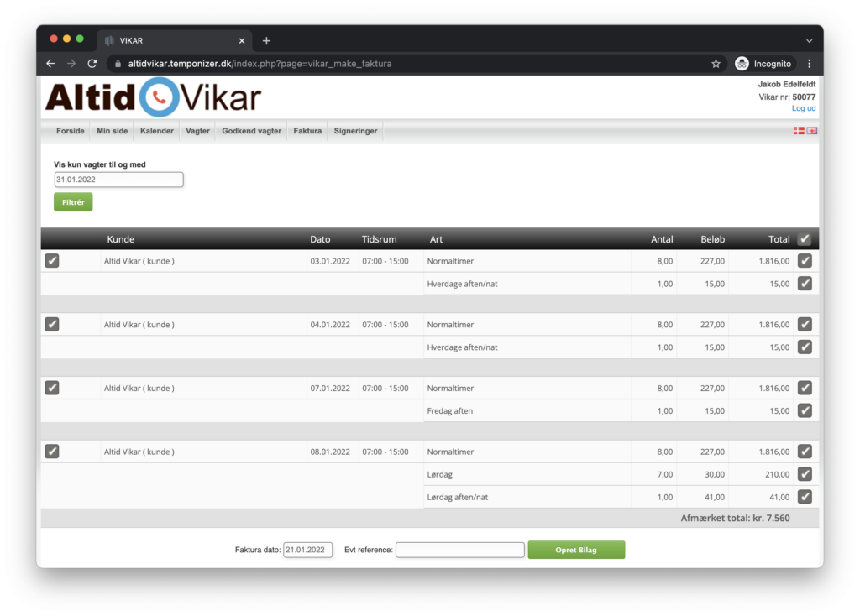The image size is (860, 616).
Task: Click the Lørdag aften/nat row label
Action: pos(458,498)
